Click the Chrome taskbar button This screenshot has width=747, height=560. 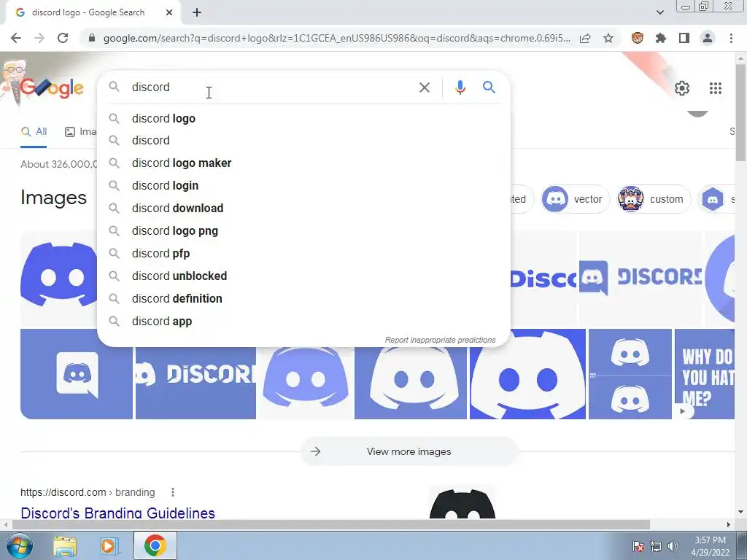[155, 545]
